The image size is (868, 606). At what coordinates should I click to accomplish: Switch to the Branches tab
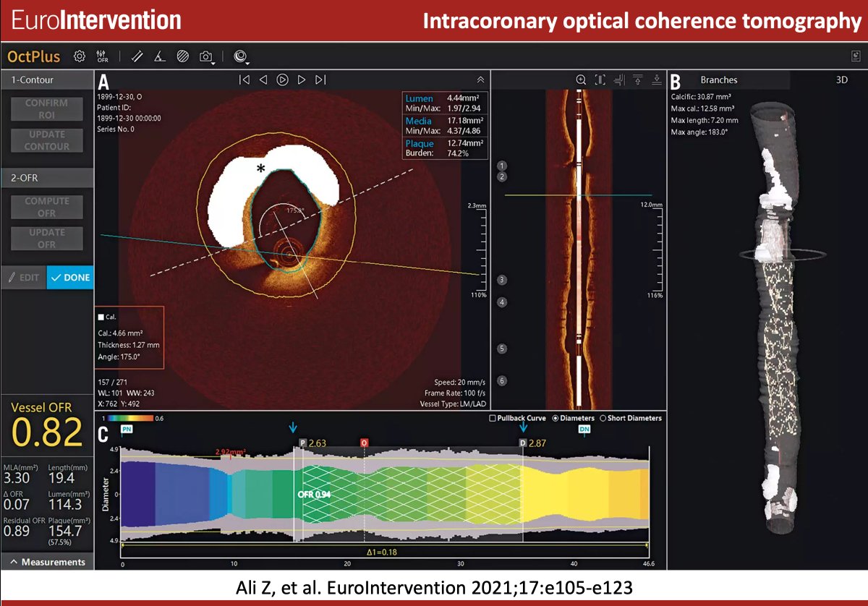(x=719, y=80)
